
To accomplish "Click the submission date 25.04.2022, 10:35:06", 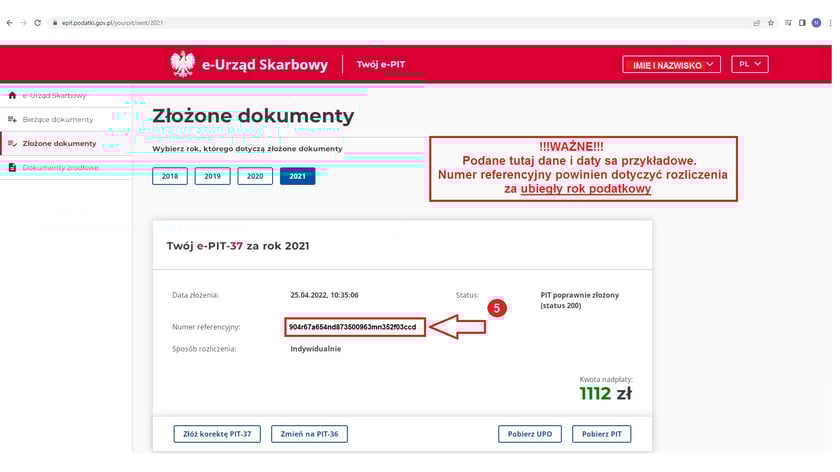I will (324, 295).
